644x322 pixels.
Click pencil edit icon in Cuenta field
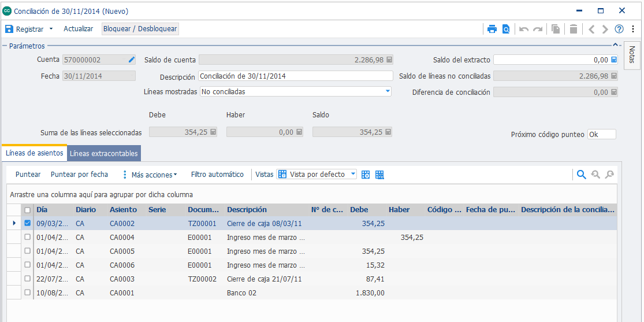[132, 60]
